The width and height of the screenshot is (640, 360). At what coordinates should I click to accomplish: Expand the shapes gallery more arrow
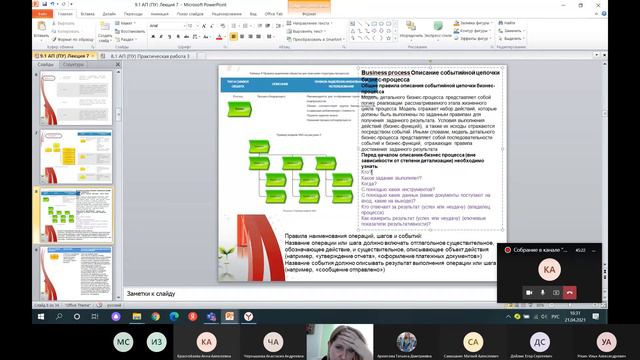click(395, 38)
